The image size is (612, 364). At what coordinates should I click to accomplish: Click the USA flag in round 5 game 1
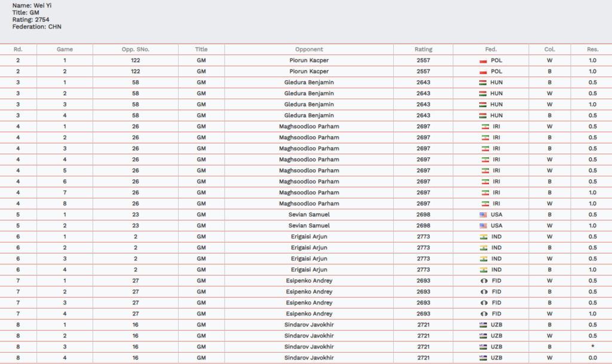coord(483,215)
